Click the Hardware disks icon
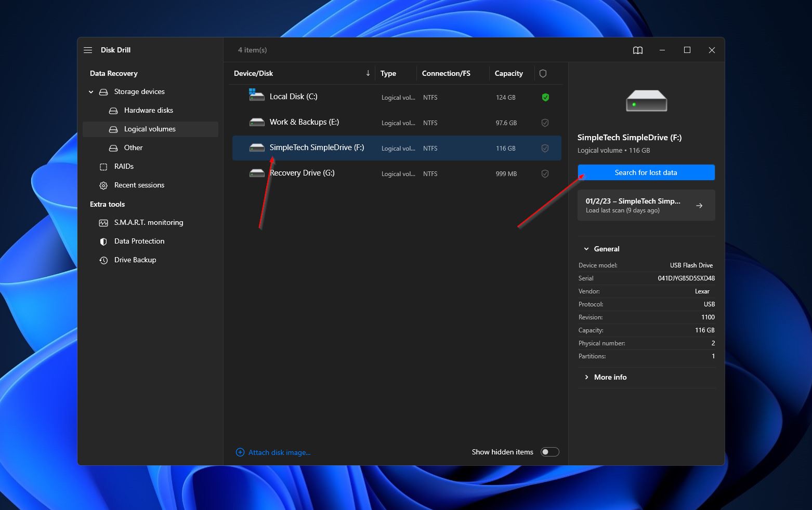This screenshot has width=812, height=510. [113, 111]
